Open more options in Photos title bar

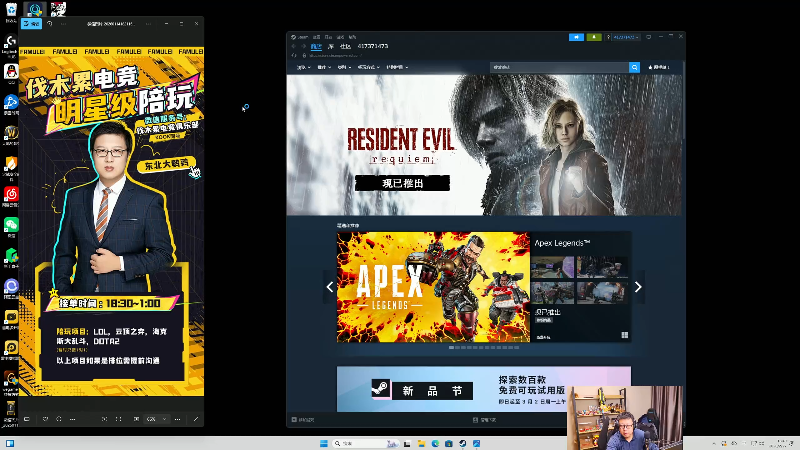[63, 23]
